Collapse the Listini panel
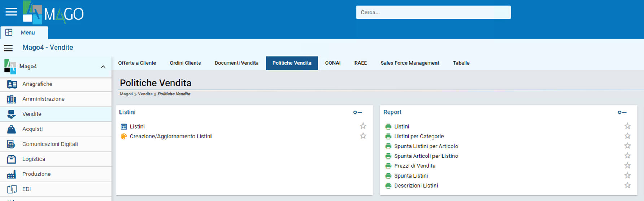 357,112
